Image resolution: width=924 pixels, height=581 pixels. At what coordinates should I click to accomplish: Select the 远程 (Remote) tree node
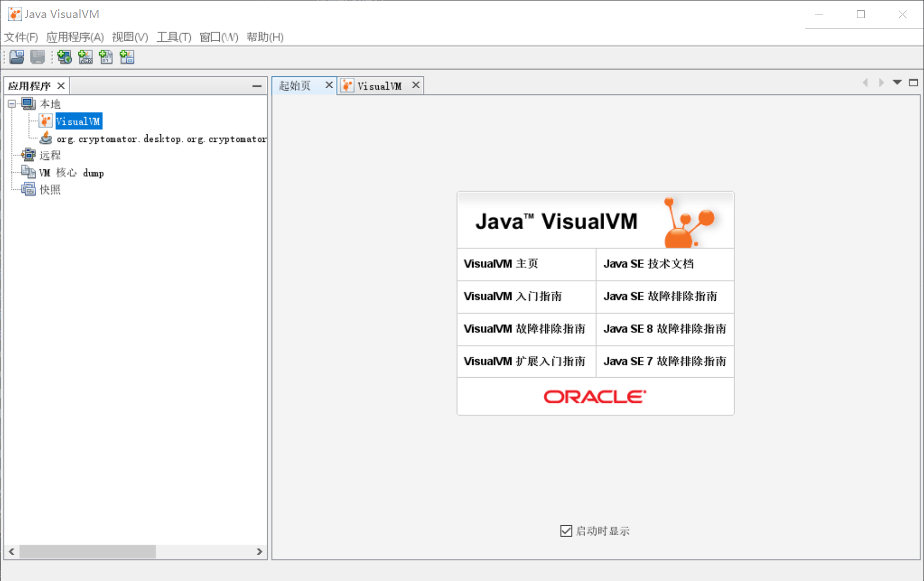pyautogui.click(x=50, y=155)
